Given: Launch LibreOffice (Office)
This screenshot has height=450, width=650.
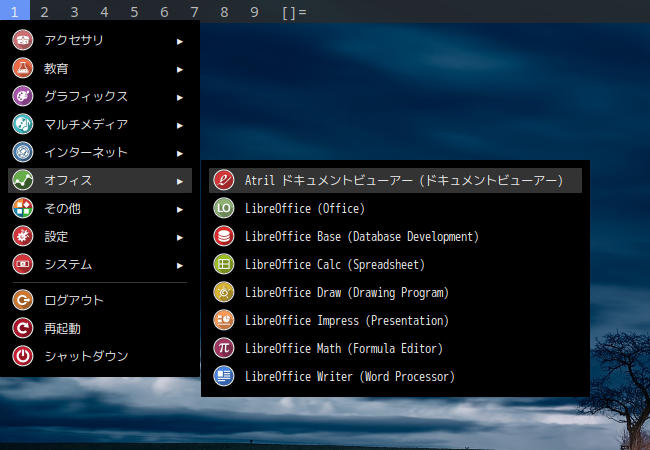Looking at the screenshot, I should (x=395, y=208).
